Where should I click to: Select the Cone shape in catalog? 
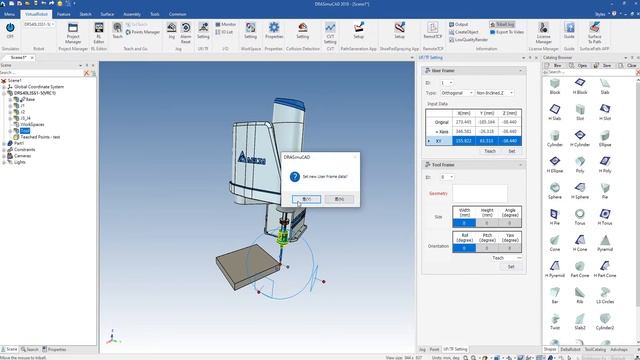pyautogui.click(x=555, y=243)
